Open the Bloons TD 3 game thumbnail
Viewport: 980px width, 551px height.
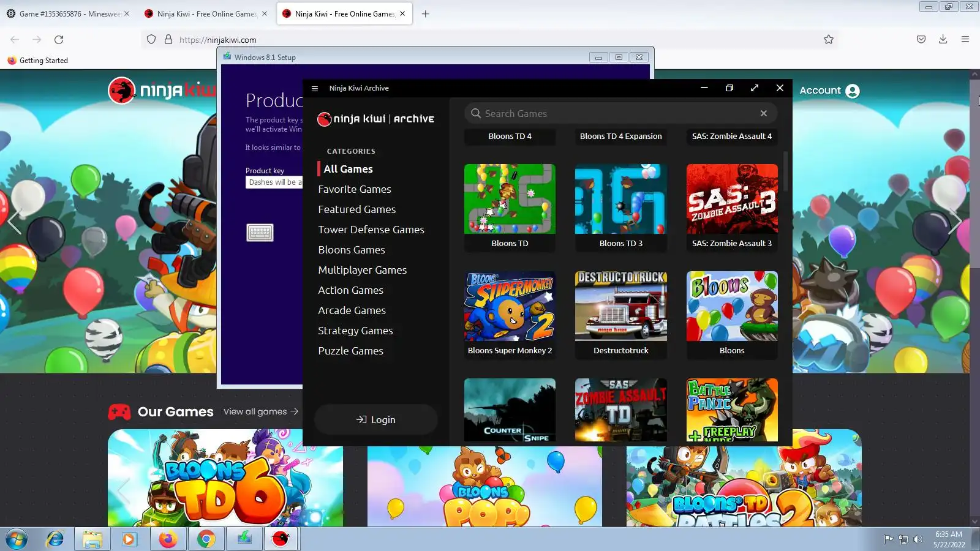(621, 199)
